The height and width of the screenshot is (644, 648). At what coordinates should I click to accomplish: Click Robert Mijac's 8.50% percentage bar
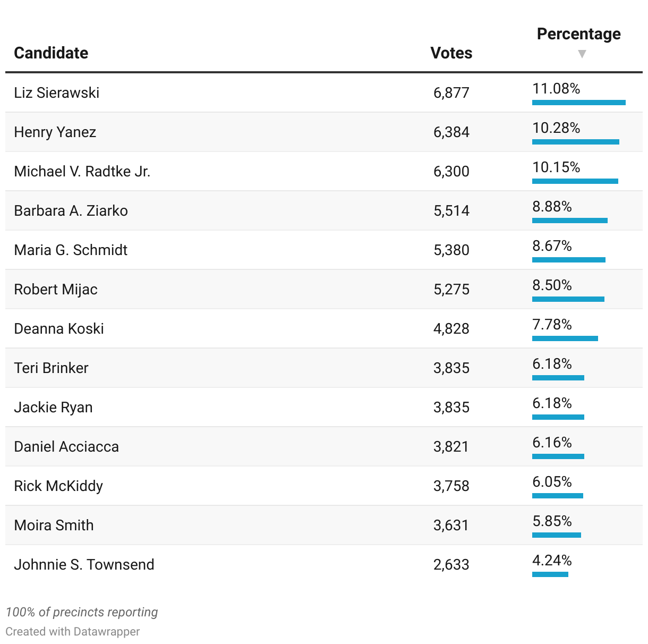pos(568,299)
